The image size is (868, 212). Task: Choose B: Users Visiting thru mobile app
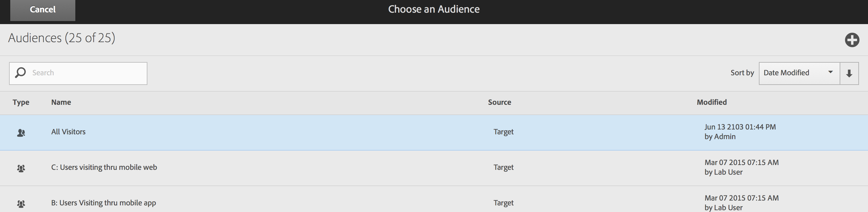103,203
